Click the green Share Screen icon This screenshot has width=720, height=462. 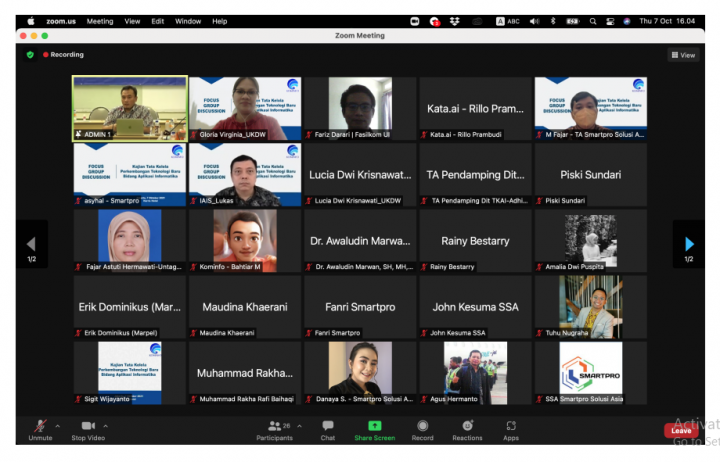tap(375, 427)
